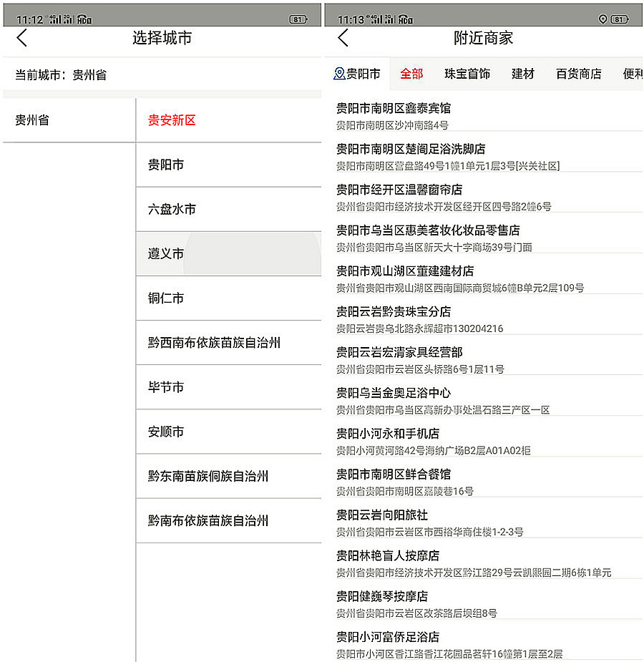Open the 百货商店 category tab
The height and width of the screenshot is (662, 644).
coord(579,74)
